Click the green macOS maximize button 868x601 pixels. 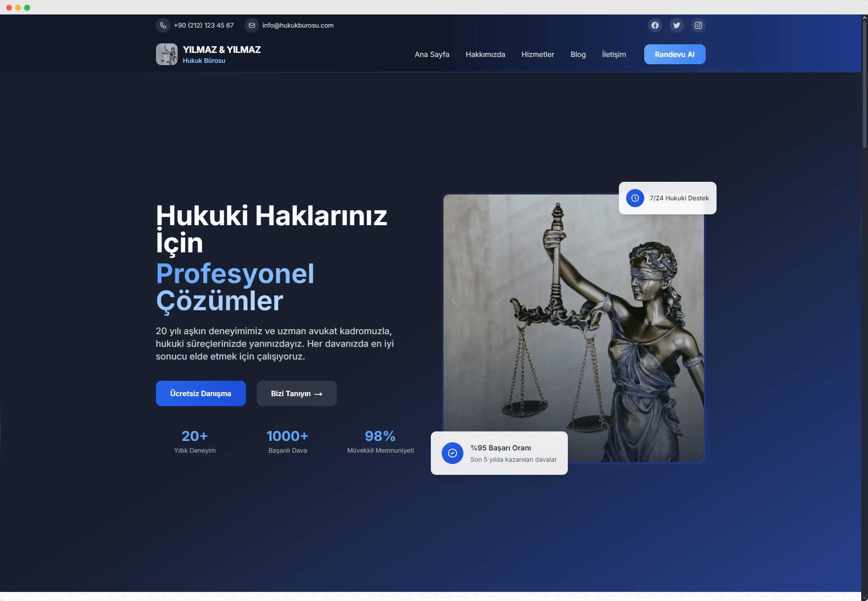pos(27,7)
